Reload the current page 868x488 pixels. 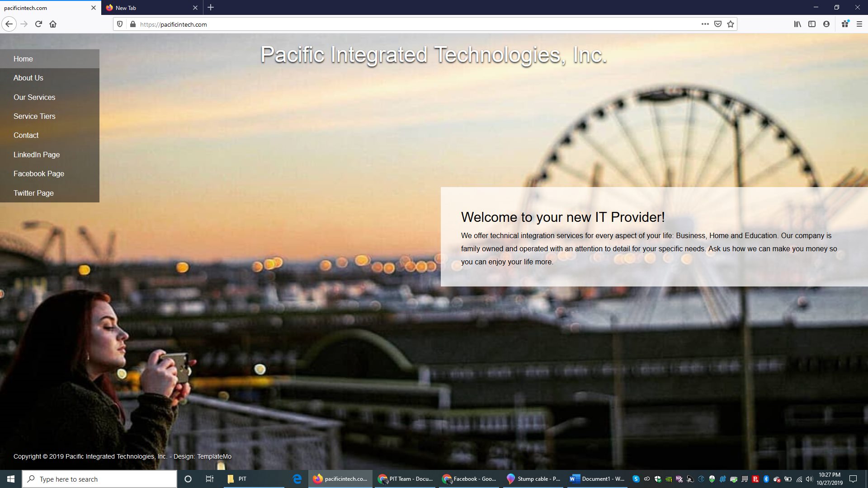click(x=38, y=24)
